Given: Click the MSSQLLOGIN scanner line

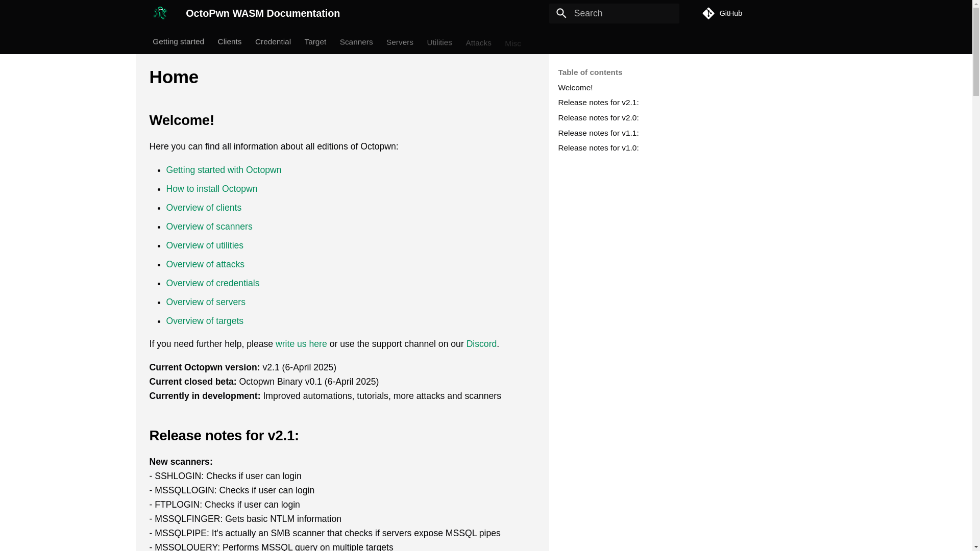Looking at the screenshot, I should point(232,490).
